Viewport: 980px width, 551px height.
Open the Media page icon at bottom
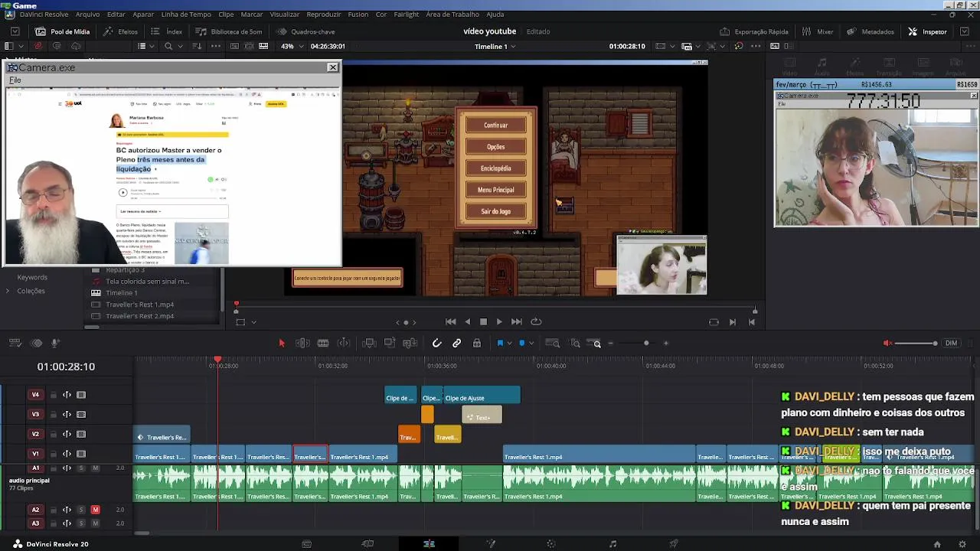pyautogui.click(x=306, y=544)
